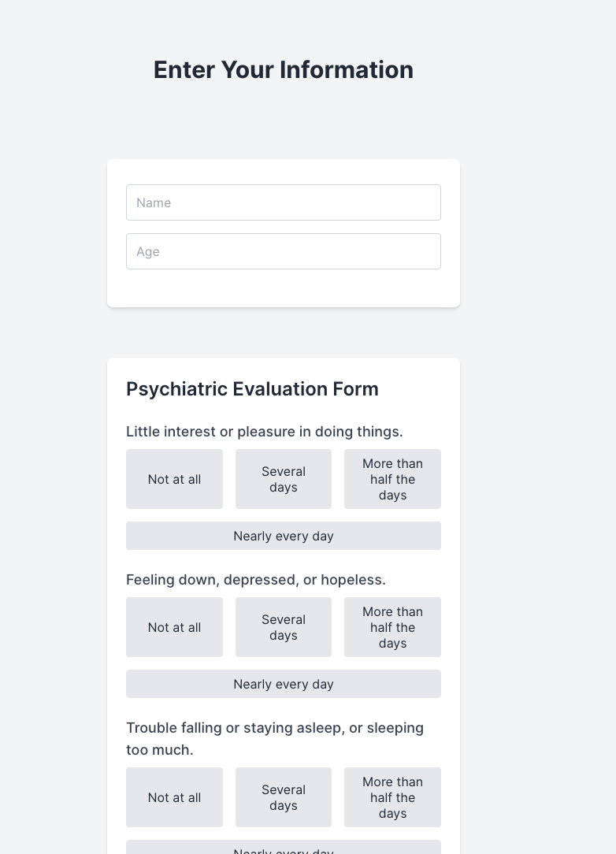This screenshot has width=616, height=854.
Task: Select 'Several days' for sleep trouble question
Action: pos(284,797)
